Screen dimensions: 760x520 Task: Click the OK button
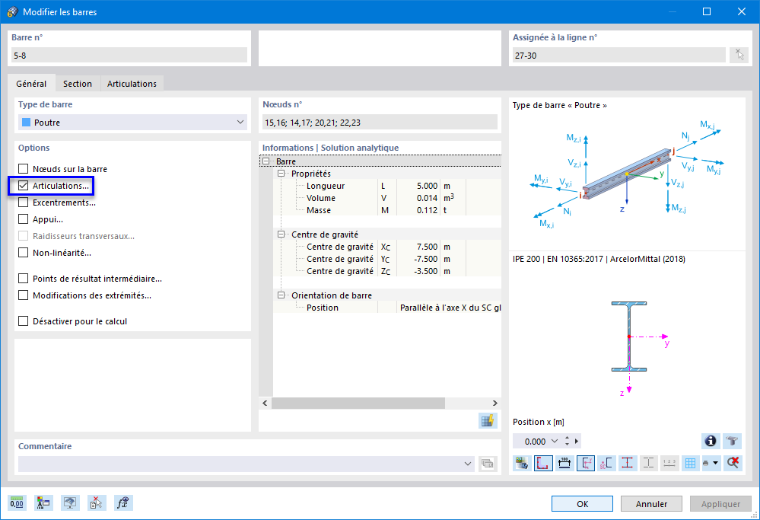(582, 504)
